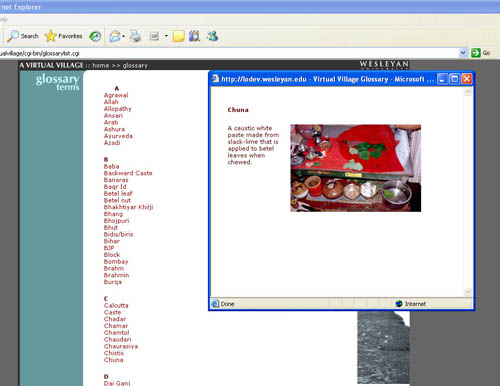Viewport: 500px width, 386px height.
Task: Open the Edit button's dropdown arrow
Action: coord(166,36)
